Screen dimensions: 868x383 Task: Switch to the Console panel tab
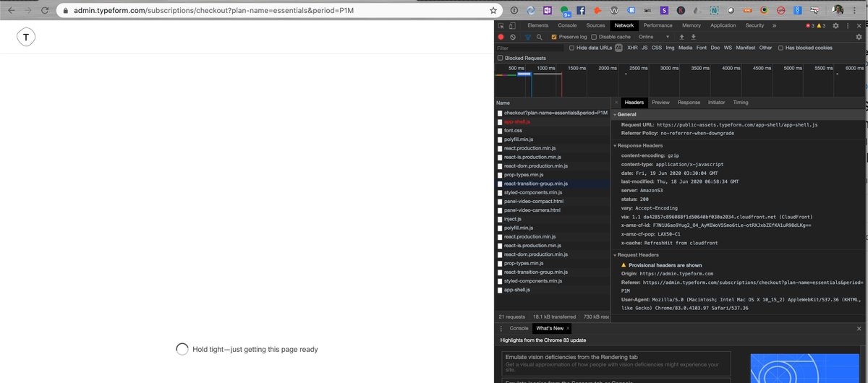567,25
